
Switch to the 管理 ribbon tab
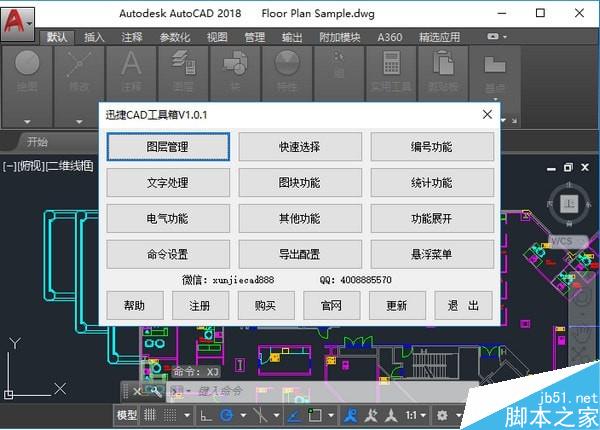(x=254, y=37)
